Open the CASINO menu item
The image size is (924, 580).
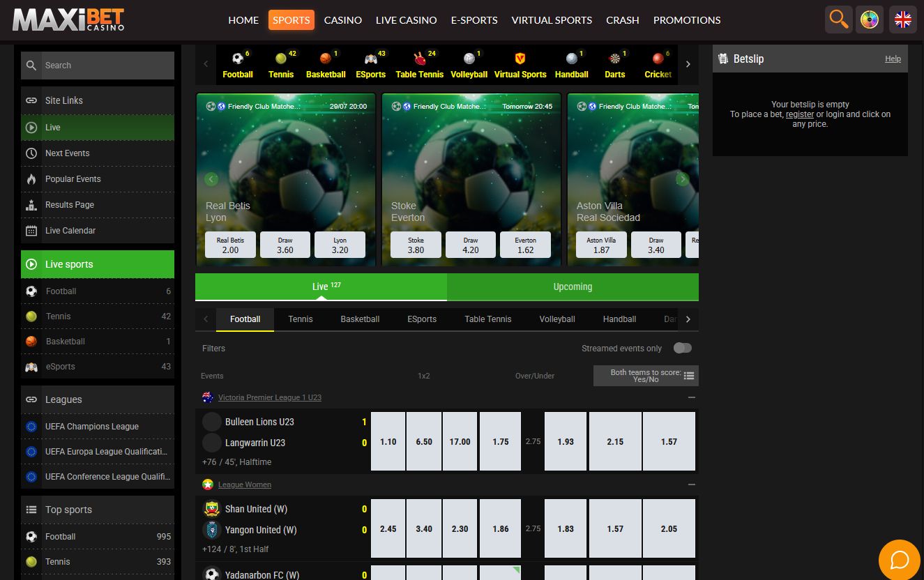tap(343, 20)
